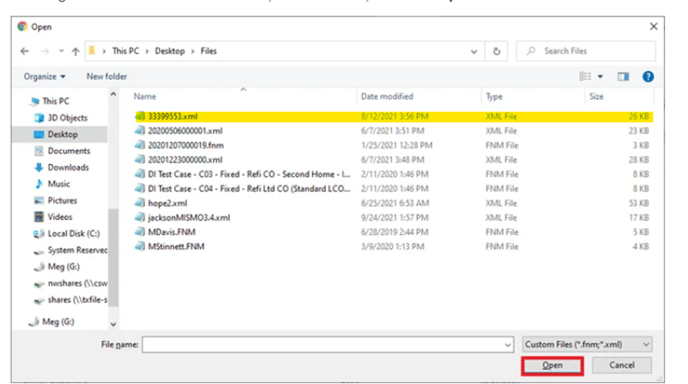Open Documents in the sidebar
The height and width of the screenshot is (384, 688).
point(69,151)
